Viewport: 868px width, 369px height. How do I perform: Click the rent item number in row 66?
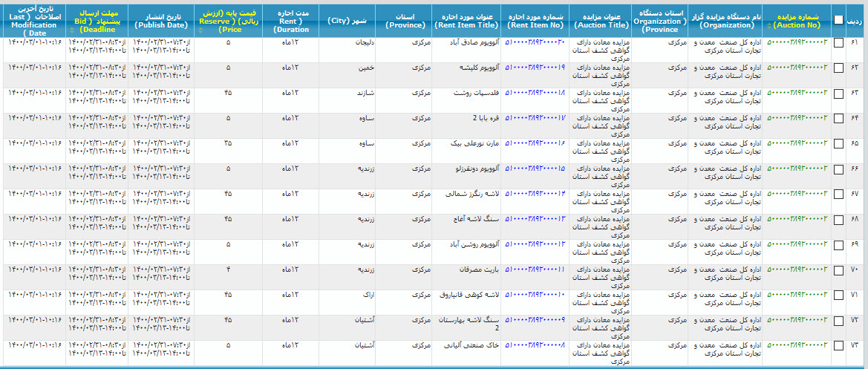(535, 169)
